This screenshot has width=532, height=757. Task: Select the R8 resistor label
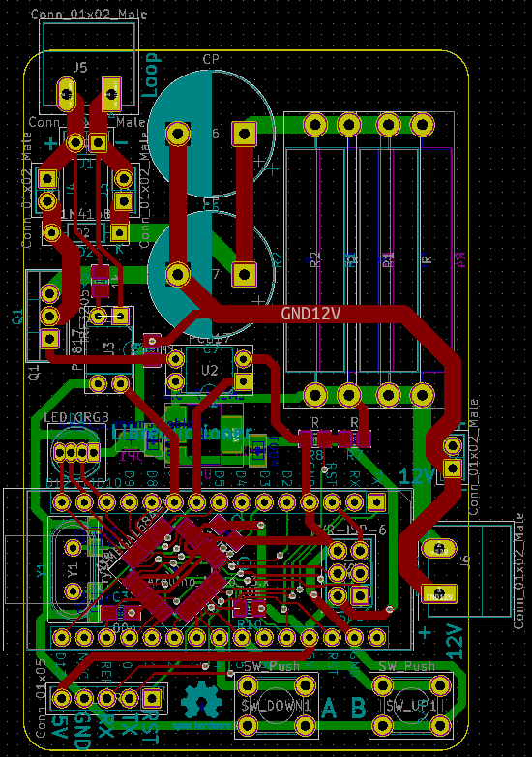point(316,455)
